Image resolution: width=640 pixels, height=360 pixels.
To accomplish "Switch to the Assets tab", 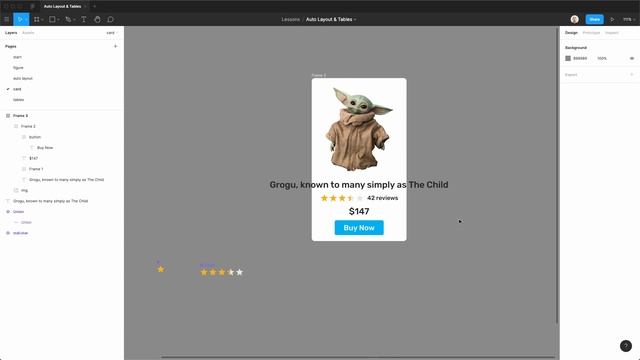I will click(x=28, y=33).
